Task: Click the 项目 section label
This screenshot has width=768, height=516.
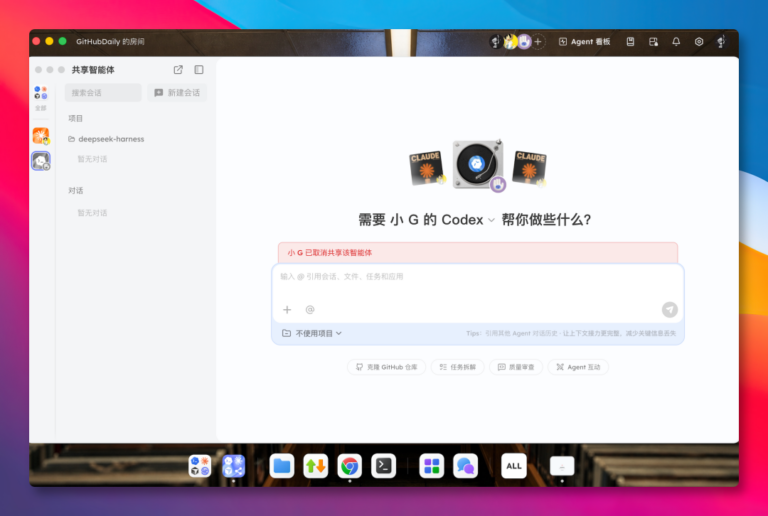Action: (75, 118)
